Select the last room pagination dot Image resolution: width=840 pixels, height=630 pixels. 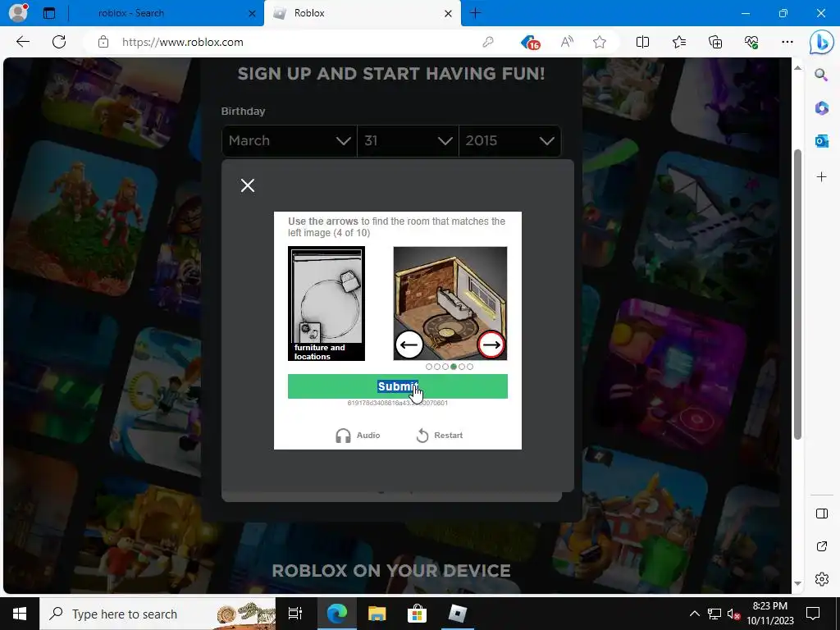pyautogui.click(x=470, y=367)
